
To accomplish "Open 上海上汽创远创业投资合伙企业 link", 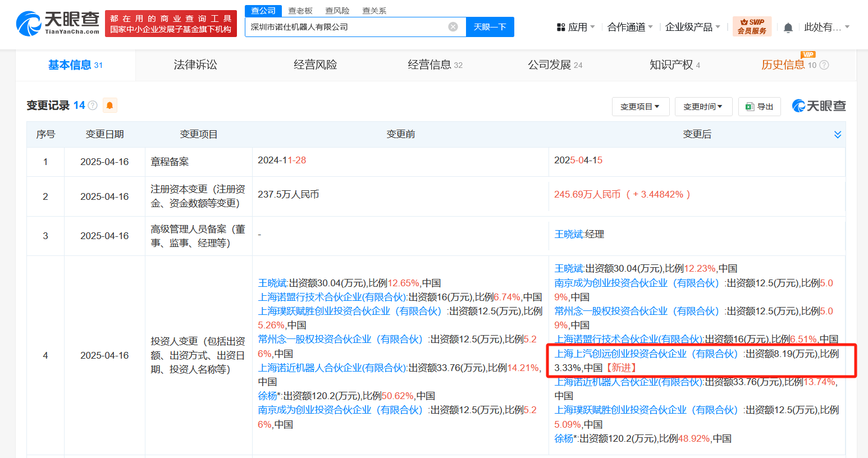I will [646, 354].
